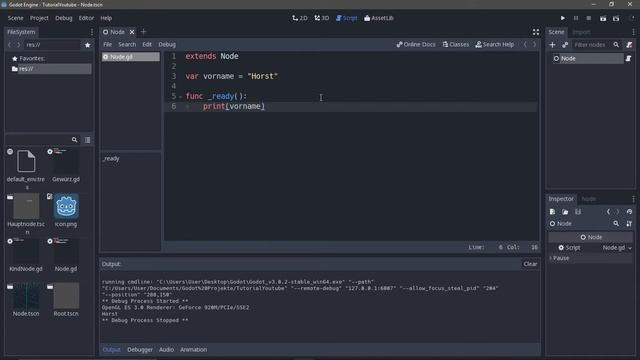Open FileSystem panel options menu
This screenshot has width=640, height=360.
pos(91,32)
